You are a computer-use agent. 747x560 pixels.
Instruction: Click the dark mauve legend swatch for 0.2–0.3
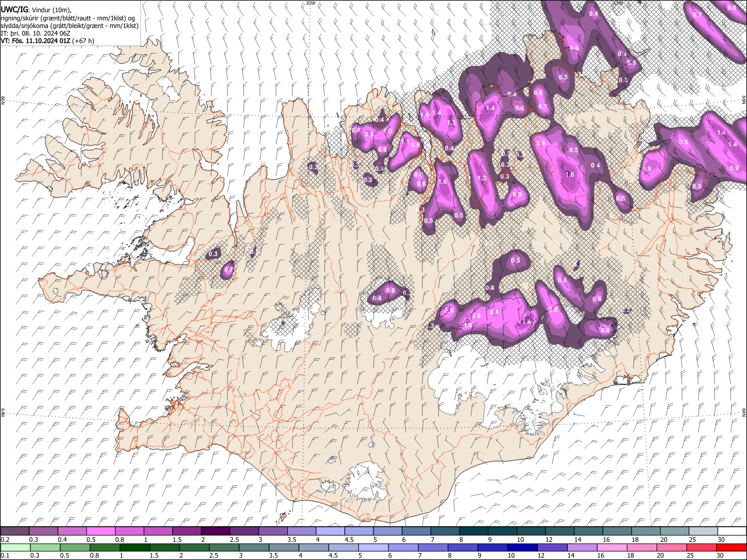(x=15, y=531)
